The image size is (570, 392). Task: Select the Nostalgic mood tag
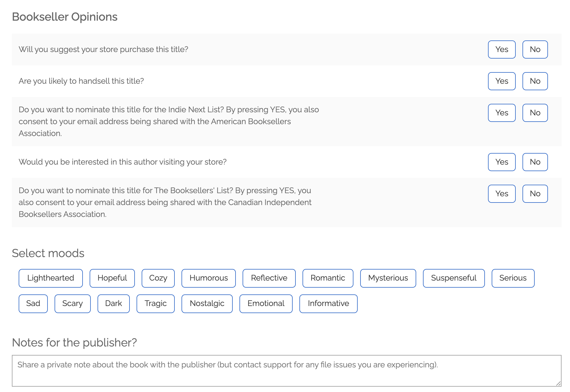207,304
